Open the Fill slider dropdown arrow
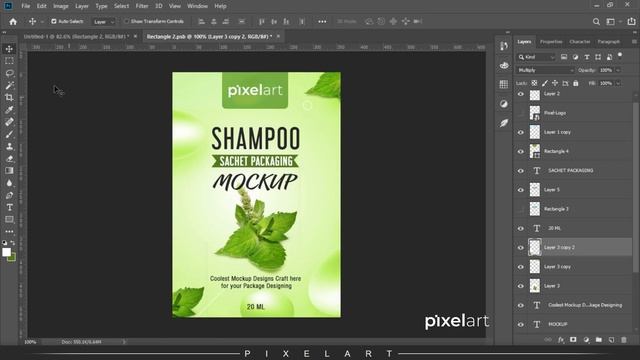 tap(618, 83)
